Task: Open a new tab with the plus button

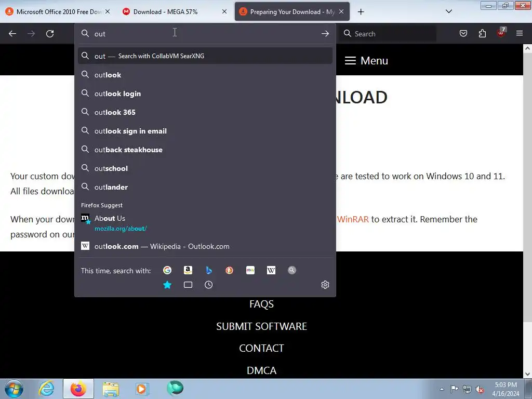Action: [x=361, y=11]
